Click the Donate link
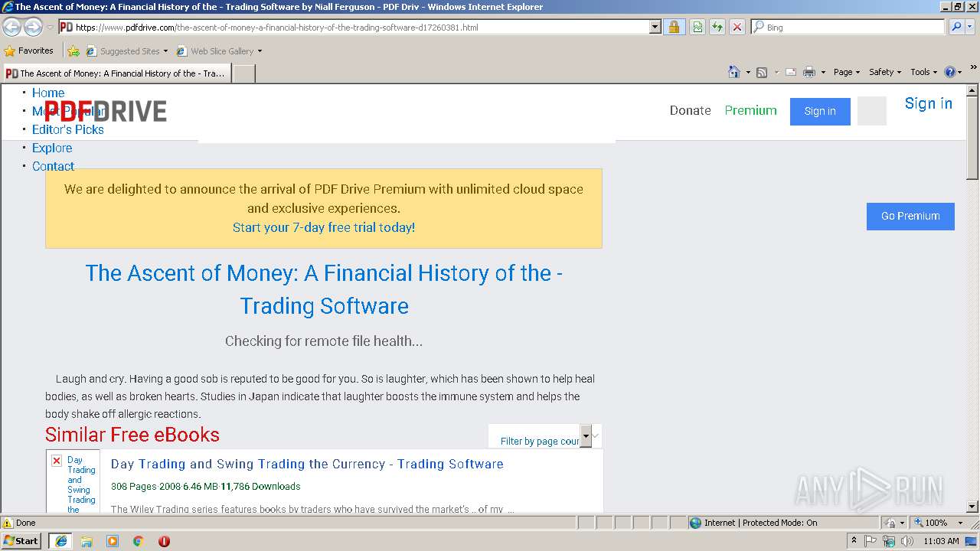980x551 pixels. tap(691, 110)
